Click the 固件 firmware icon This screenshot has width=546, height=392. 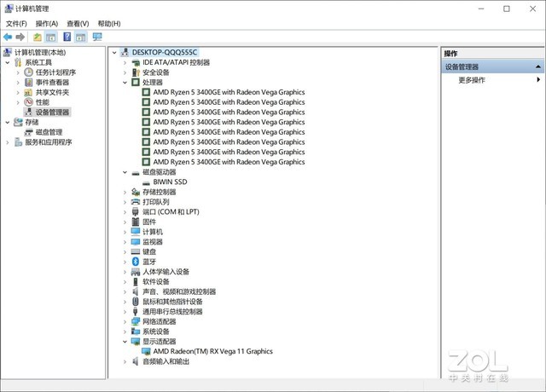136,222
